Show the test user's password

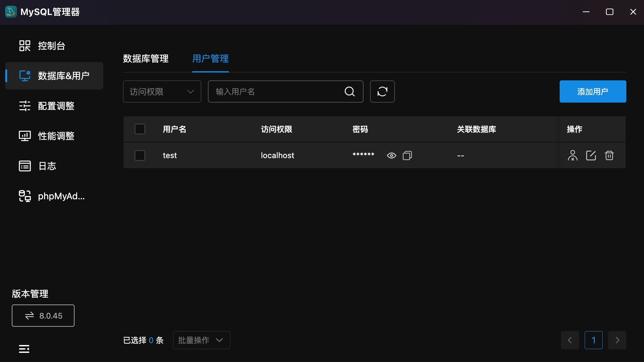392,156
